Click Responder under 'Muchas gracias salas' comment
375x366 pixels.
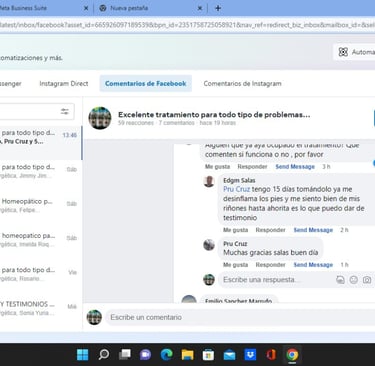point(270,265)
